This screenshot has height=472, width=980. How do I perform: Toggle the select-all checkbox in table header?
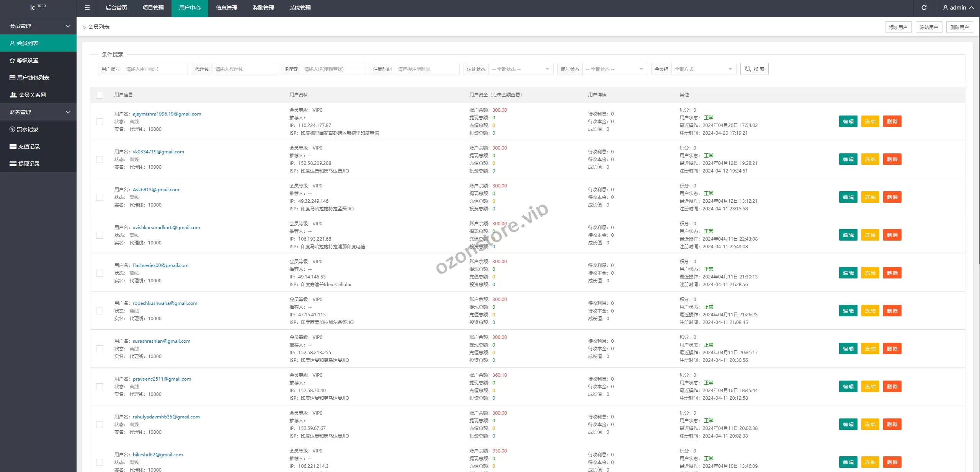pos(100,95)
